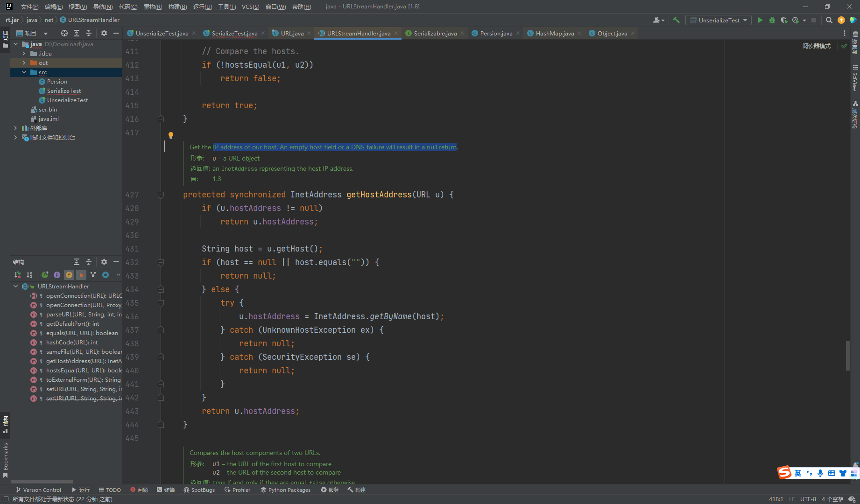Click the gray Stop square icon
Viewport: 860px width, 504px height.
point(814,20)
